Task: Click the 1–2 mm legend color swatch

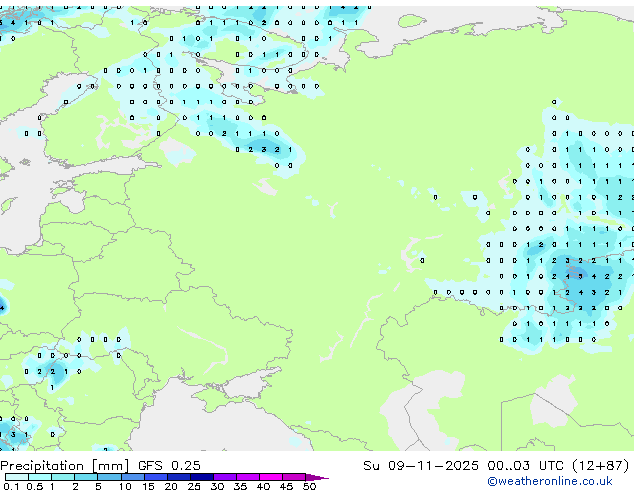Action: point(63,477)
